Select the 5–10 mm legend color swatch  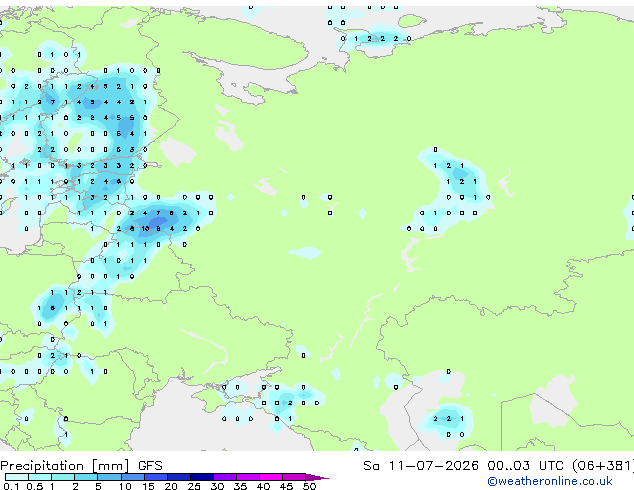[x=110, y=477]
